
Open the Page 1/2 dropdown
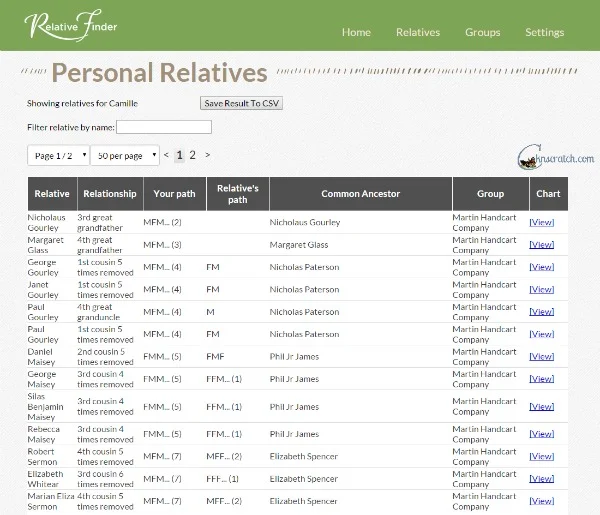point(58,155)
